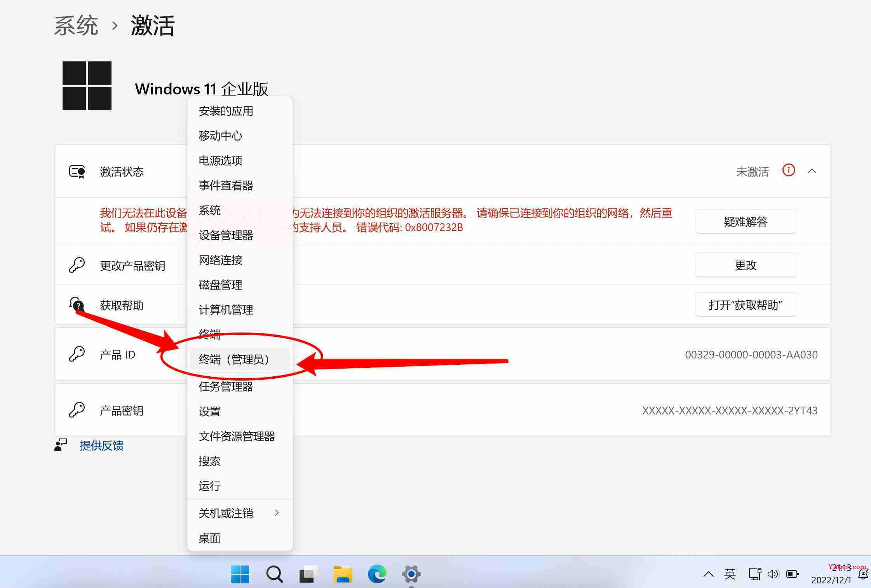Launch File Explorer from taskbar
Screen dimensions: 871x588
pos(343,574)
